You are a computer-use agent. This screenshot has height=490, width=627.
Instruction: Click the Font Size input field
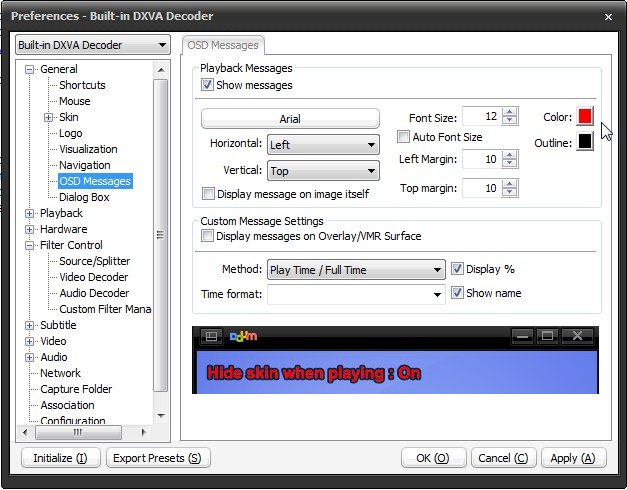coord(482,116)
